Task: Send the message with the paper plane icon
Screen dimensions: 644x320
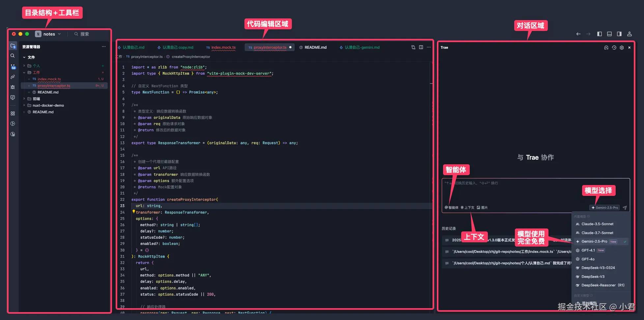Action: point(625,208)
